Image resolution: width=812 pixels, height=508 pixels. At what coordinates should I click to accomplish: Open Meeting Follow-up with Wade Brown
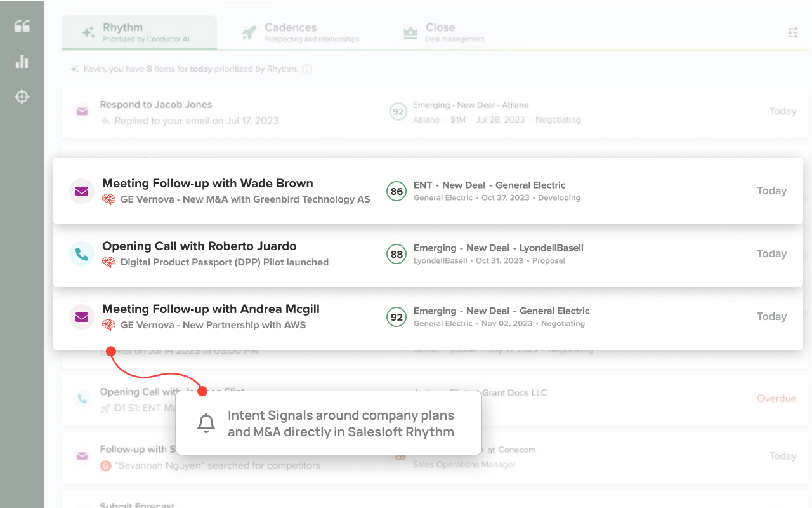point(207,184)
